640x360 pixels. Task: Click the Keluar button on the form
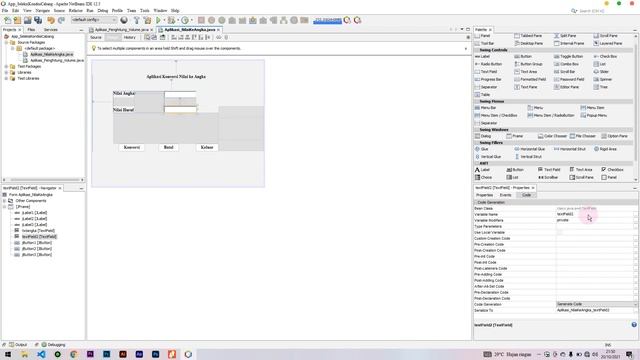click(207, 147)
